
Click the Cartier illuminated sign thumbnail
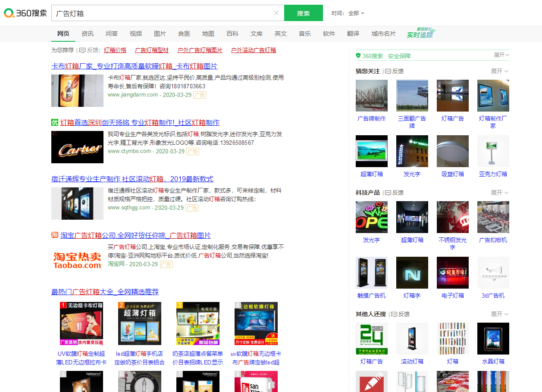pos(77,147)
